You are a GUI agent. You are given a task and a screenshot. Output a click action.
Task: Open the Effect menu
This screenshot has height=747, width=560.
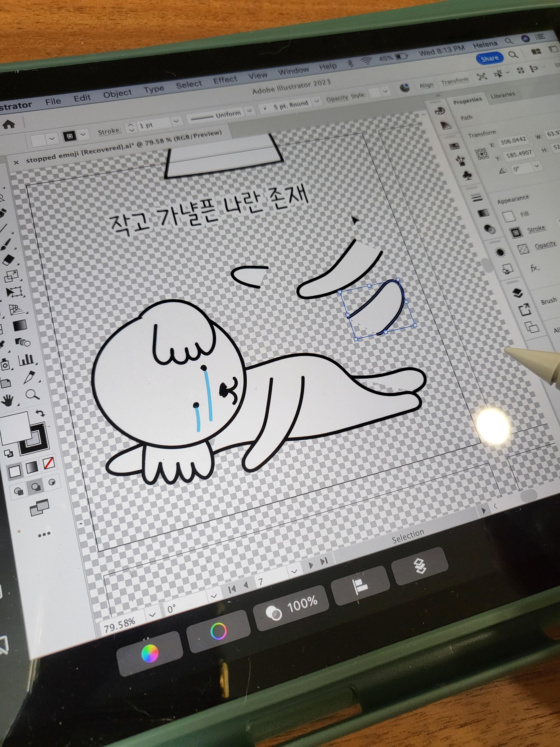click(x=225, y=80)
